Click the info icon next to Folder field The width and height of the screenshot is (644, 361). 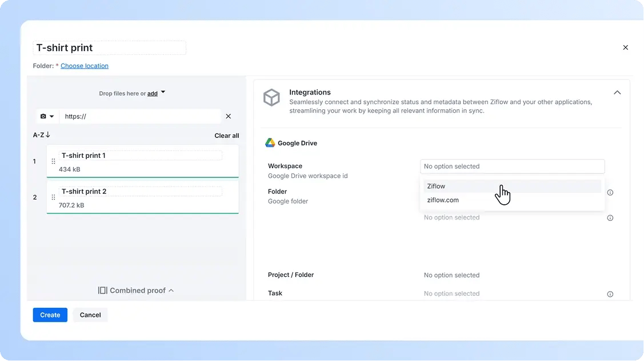point(610,193)
